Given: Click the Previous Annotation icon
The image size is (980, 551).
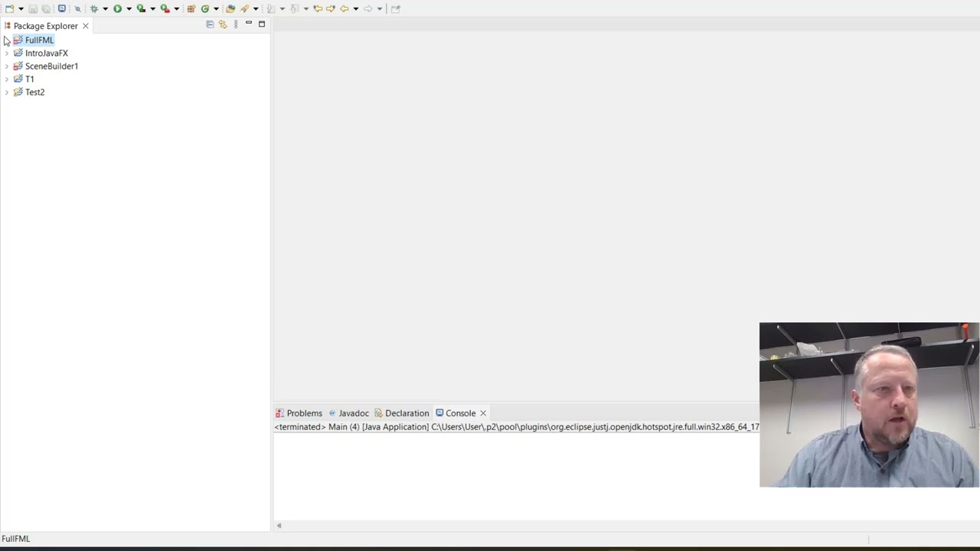Looking at the screenshot, I should pos(294,8).
